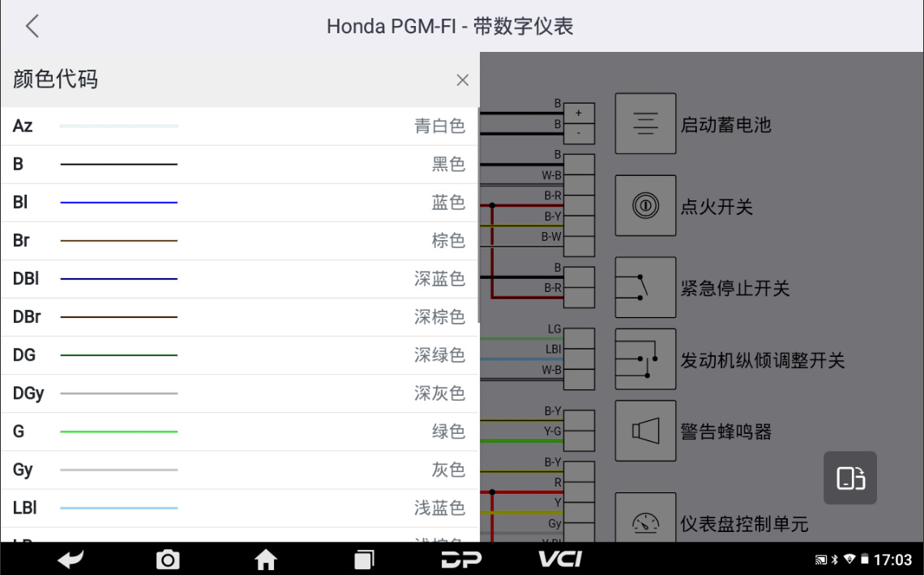Select the DGy 深灰色 color row
The width and height of the screenshot is (924, 575).
tap(239, 393)
